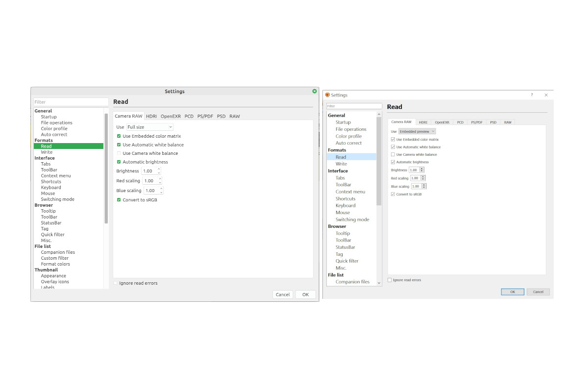
Task: Click Cancel button in left Settings window
Action: [283, 294]
